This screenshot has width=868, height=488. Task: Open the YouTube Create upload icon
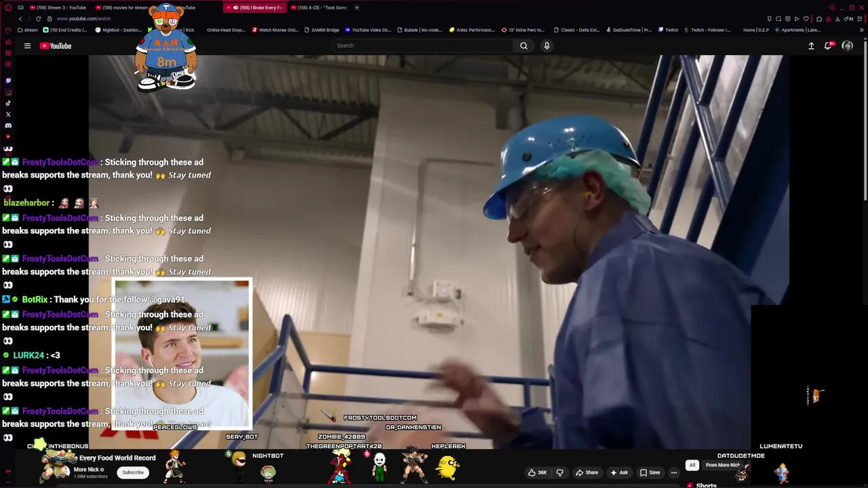pos(811,45)
